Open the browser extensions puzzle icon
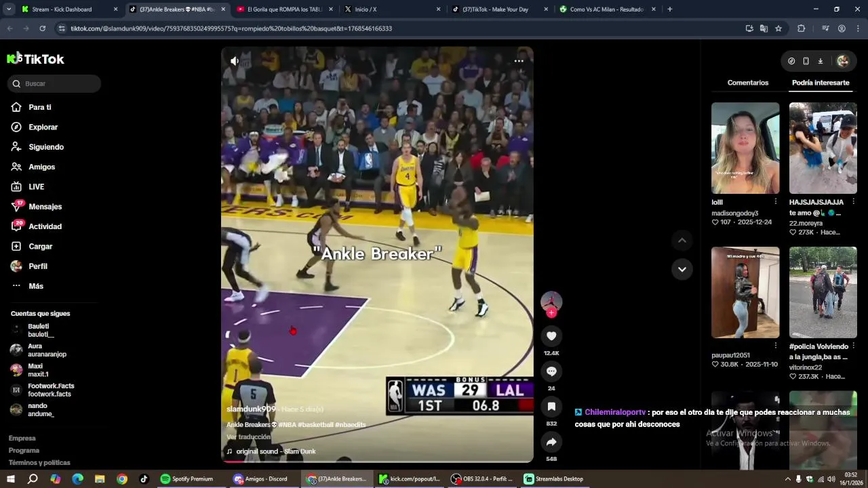 801,28
